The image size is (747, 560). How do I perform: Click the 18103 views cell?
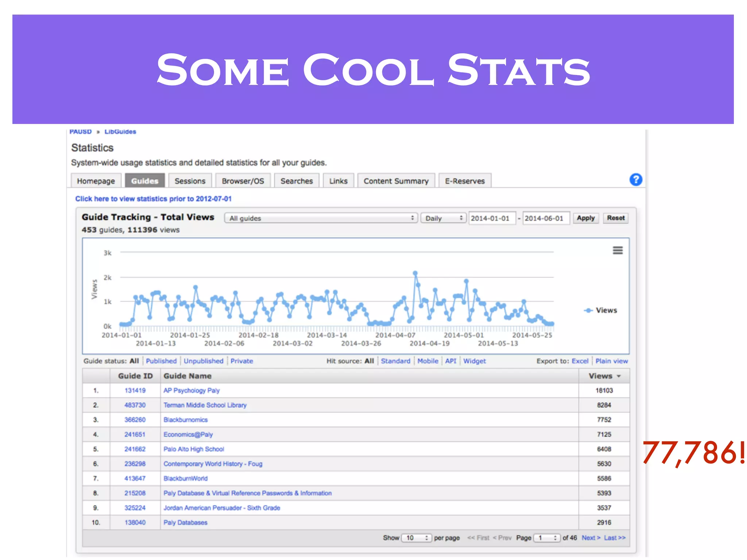tap(604, 390)
